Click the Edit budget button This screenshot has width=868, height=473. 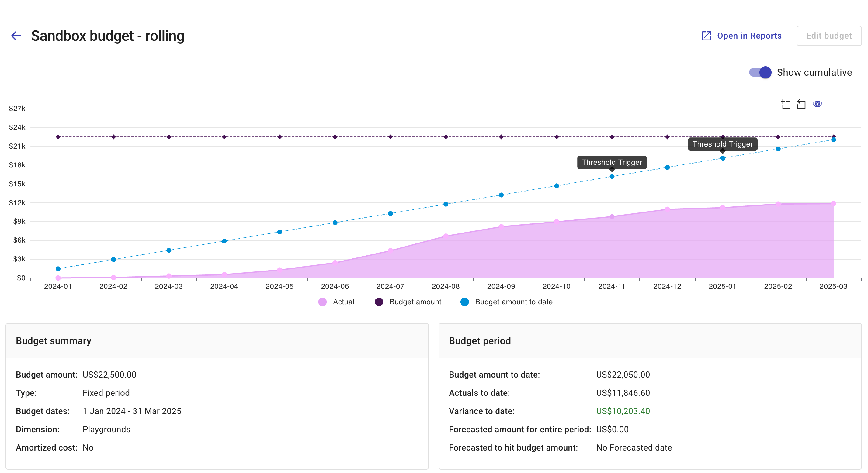pyautogui.click(x=828, y=36)
